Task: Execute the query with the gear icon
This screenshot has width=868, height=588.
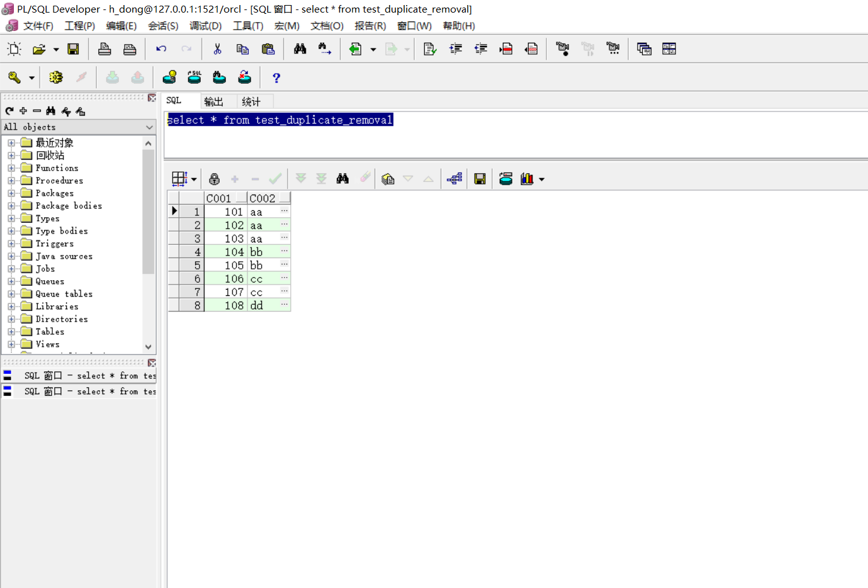Action: point(56,77)
